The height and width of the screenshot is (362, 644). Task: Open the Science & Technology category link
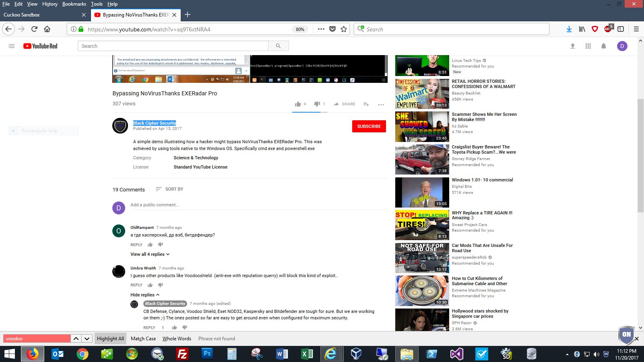[196, 158]
